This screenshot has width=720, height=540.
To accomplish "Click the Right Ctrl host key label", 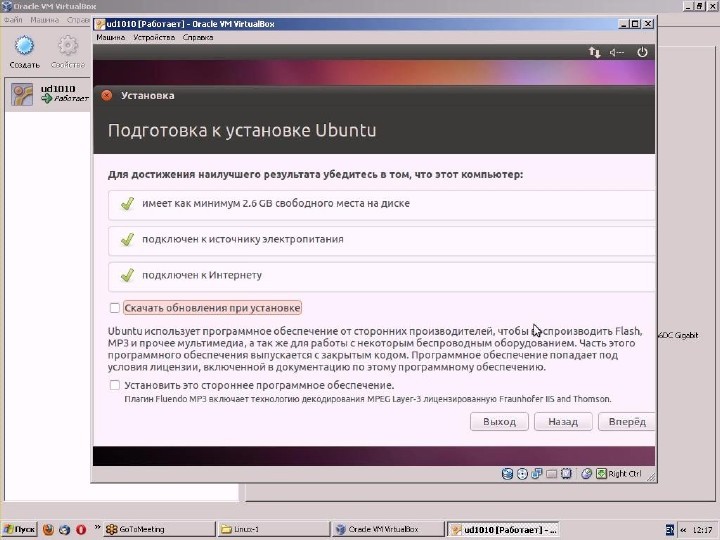I will pos(624,473).
